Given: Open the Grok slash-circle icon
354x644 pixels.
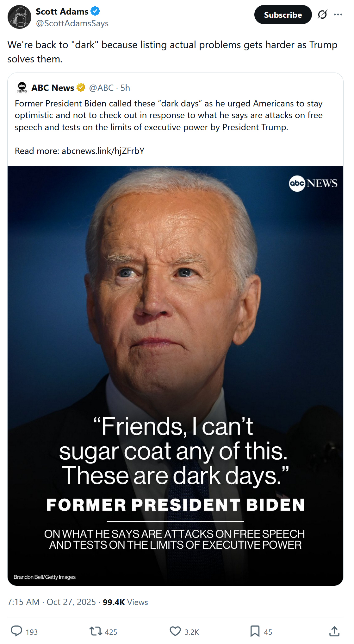Looking at the screenshot, I should 322,15.
